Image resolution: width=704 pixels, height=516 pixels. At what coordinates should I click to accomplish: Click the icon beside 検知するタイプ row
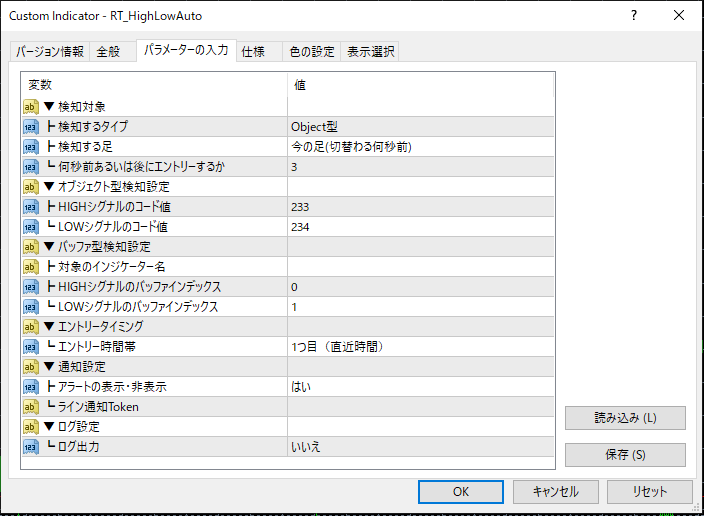coord(31,126)
